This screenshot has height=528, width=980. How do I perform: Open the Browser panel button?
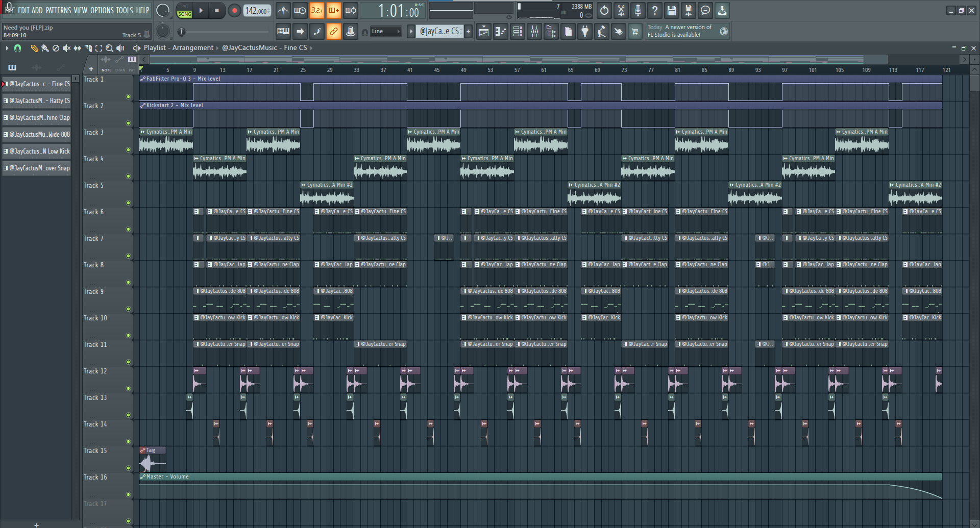[551, 32]
